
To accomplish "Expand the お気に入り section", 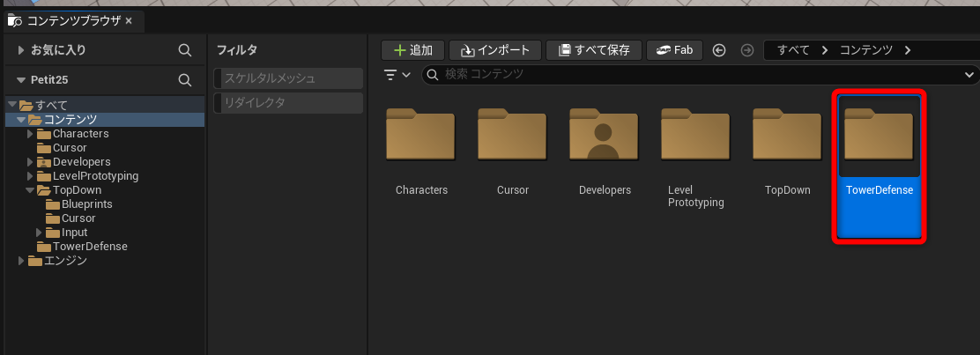I will (21, 50).
